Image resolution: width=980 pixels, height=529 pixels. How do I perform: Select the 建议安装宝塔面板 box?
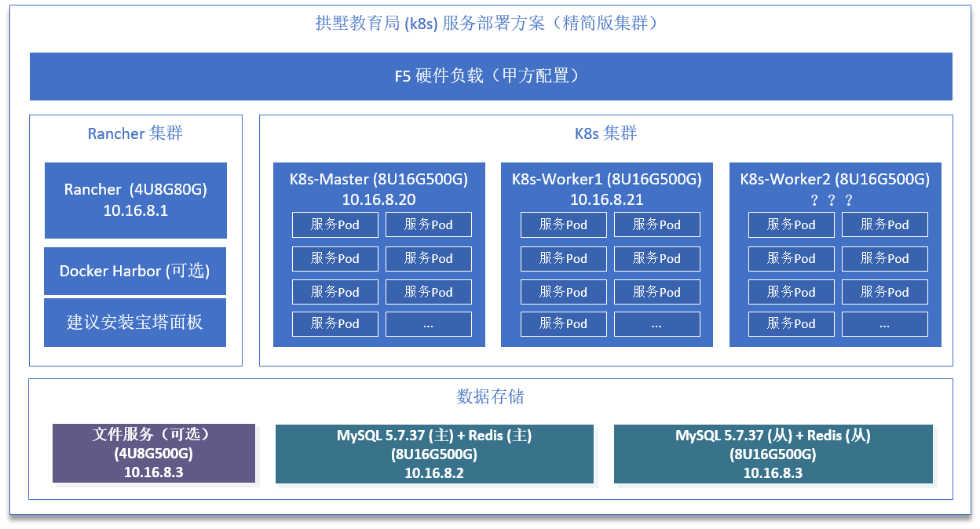135,323
